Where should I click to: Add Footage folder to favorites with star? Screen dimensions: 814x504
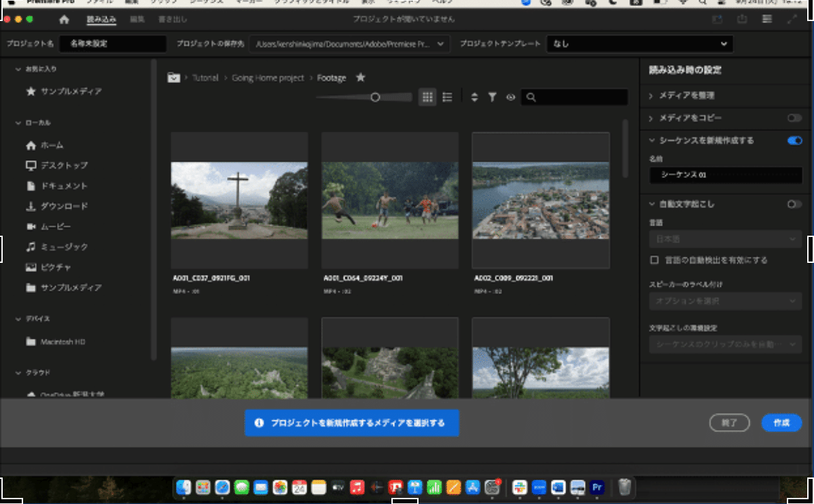coord(360,78)
